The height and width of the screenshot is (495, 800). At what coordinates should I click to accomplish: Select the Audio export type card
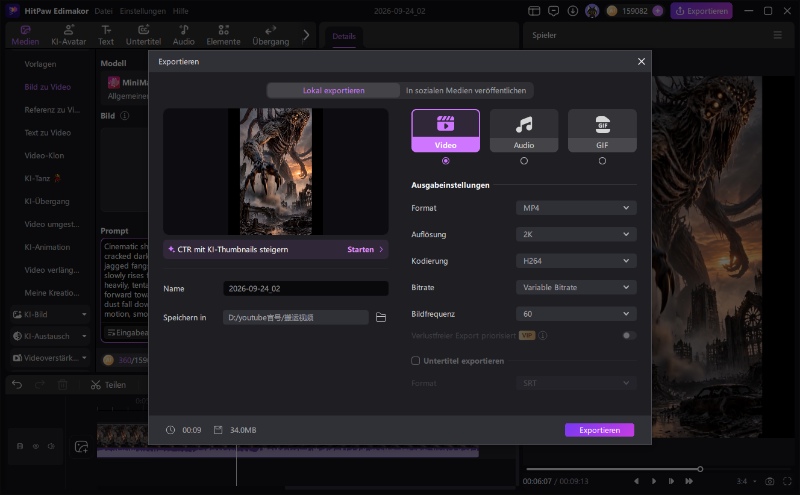click(x=523, y=131)
